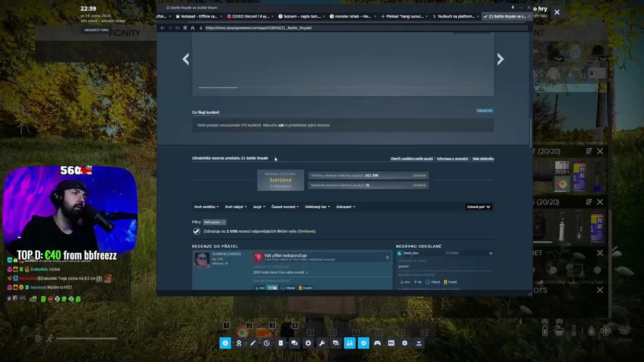Open the 'Jazyk' filter dropdown

point(259,207)
